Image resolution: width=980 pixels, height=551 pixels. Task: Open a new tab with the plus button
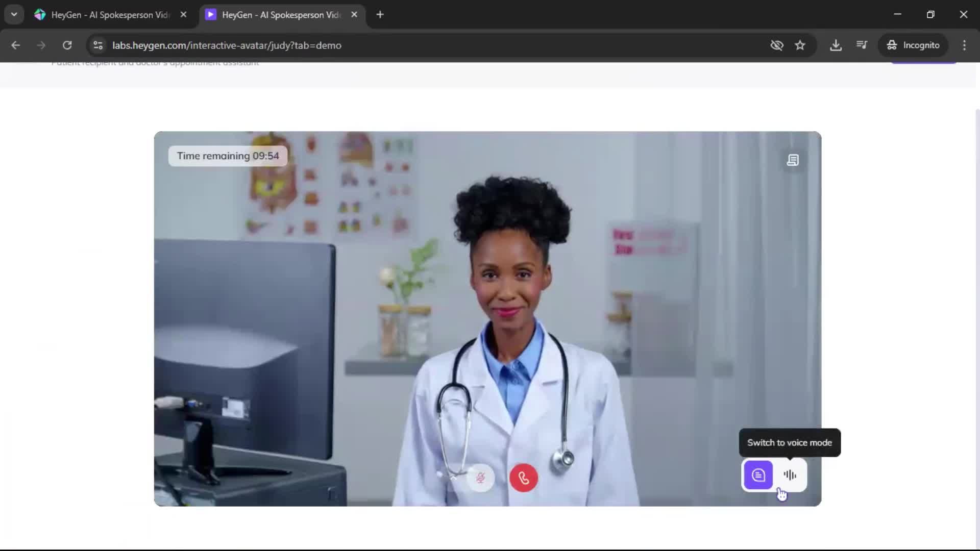pos(380,15)
